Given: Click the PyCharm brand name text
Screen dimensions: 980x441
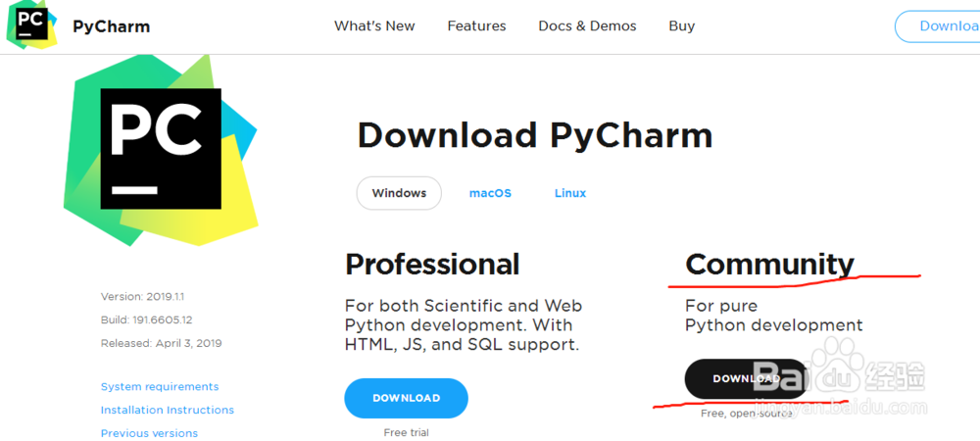Looking at the screenshot, I should pyautogui.click(x=112, y=26).
